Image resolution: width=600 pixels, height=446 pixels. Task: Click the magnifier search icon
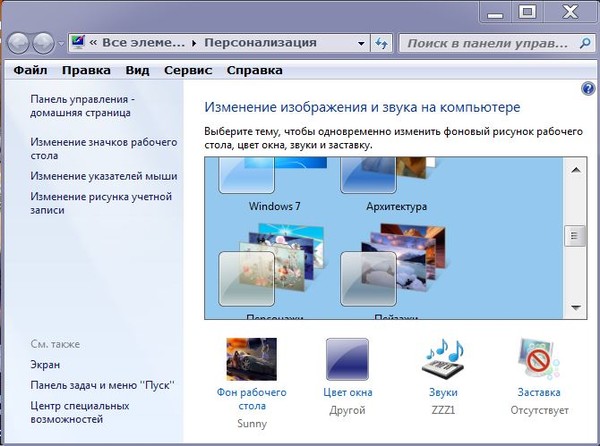coord(585,43)
